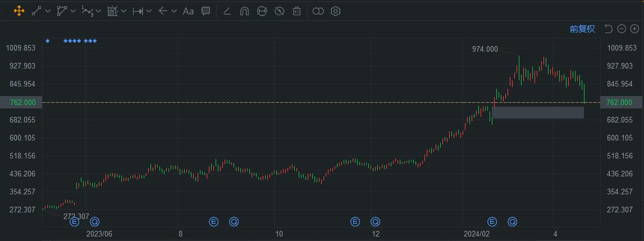Open chart settings gear
The height and width of the screenshot is (241, 644).
pos(336,11)
